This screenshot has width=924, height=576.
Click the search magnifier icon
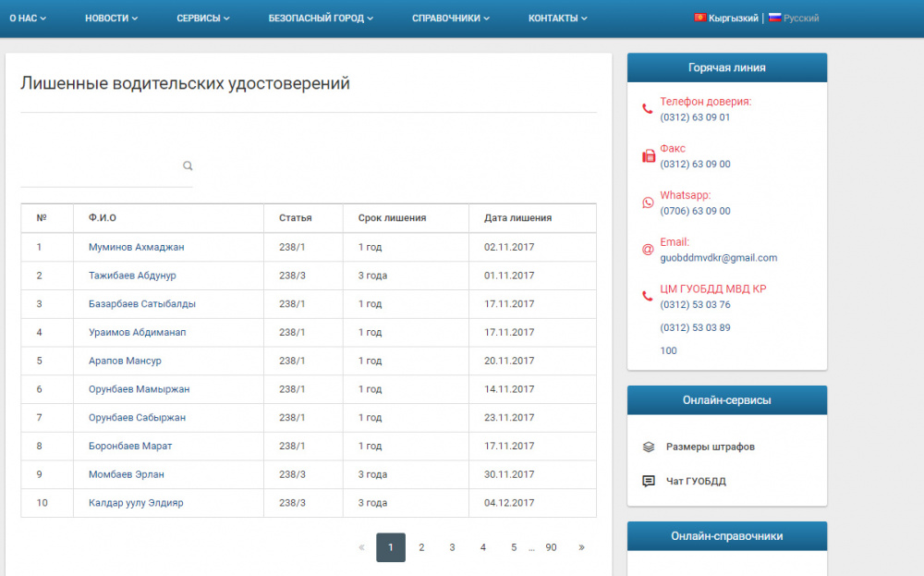point(188,166)
